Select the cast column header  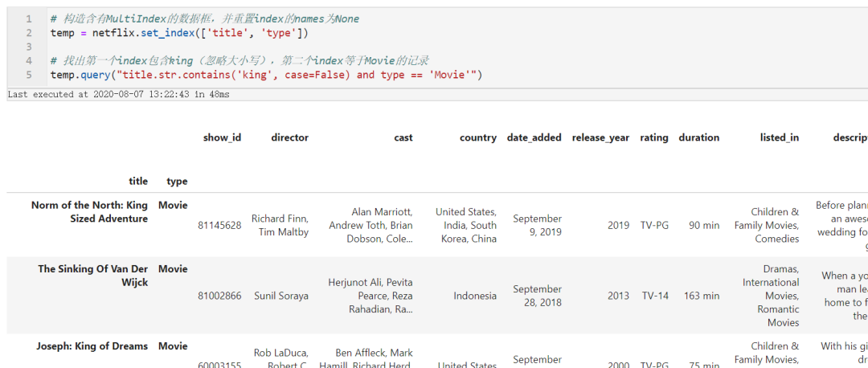pos(403,137)
